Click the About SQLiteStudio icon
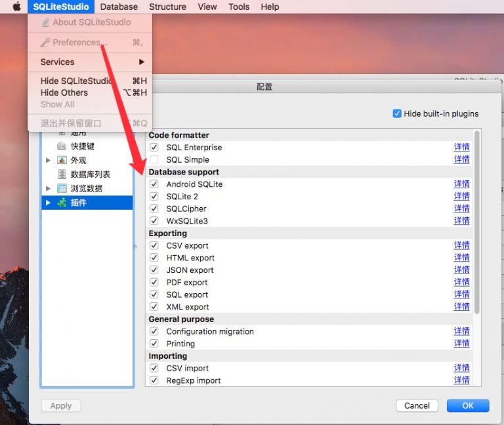Screen dimensions: 504x425 pos(45,22)
